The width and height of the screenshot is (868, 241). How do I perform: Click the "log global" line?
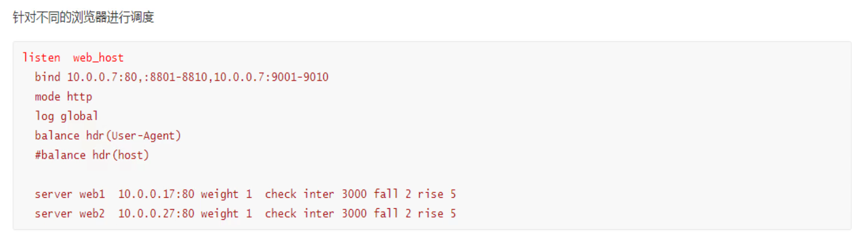click(67, 116)
